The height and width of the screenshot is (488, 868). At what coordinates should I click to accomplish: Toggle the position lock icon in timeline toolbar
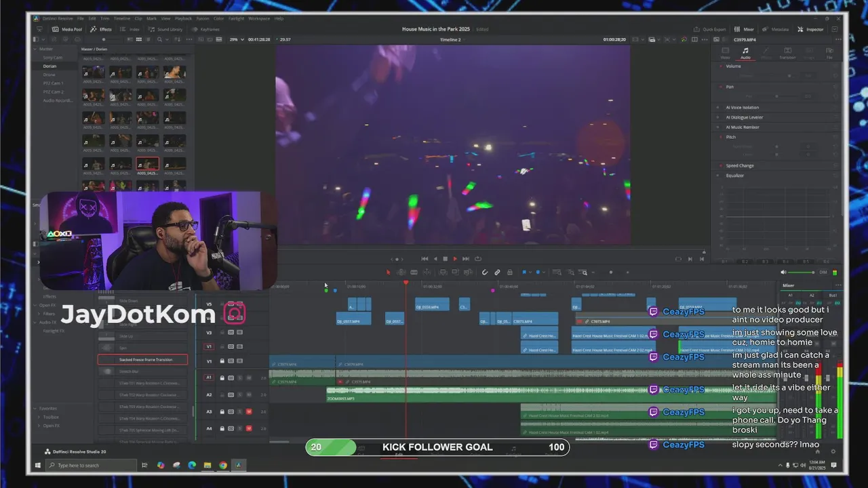(510, 272)
